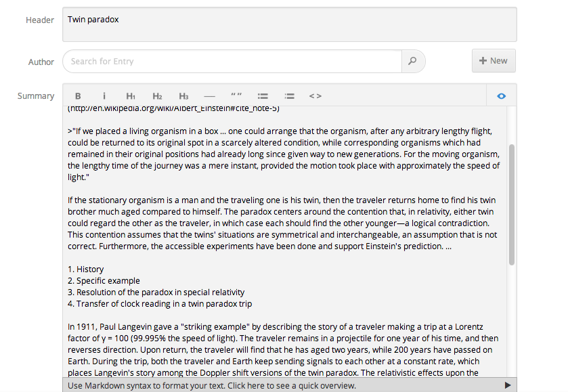Image resolution: width=568 pixels, height=392 pixels.
Task: Click the Header field label
Action: (40, 20)
